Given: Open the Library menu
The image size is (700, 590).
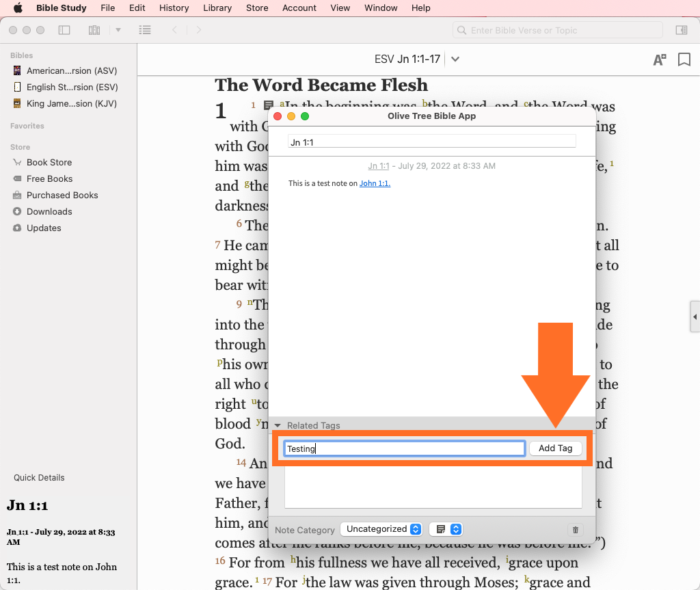Looking at the screenshot, I should coord(217,8).
